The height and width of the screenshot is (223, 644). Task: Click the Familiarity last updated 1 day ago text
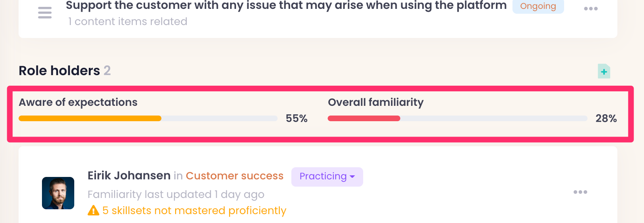point(176,194)
